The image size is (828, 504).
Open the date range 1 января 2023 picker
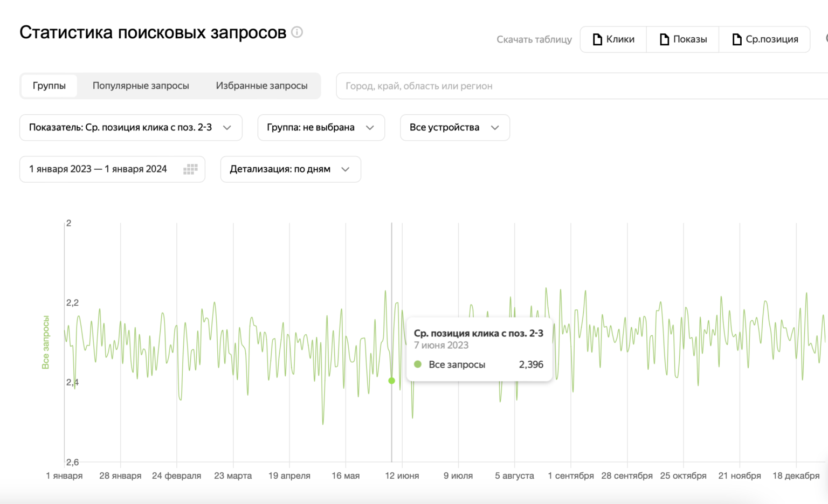click(112, 169)
